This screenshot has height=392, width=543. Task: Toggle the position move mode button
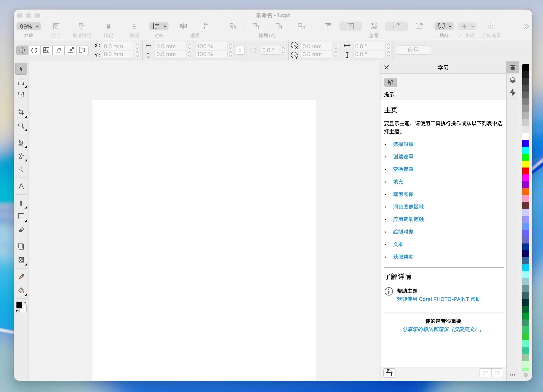point(22,50)
